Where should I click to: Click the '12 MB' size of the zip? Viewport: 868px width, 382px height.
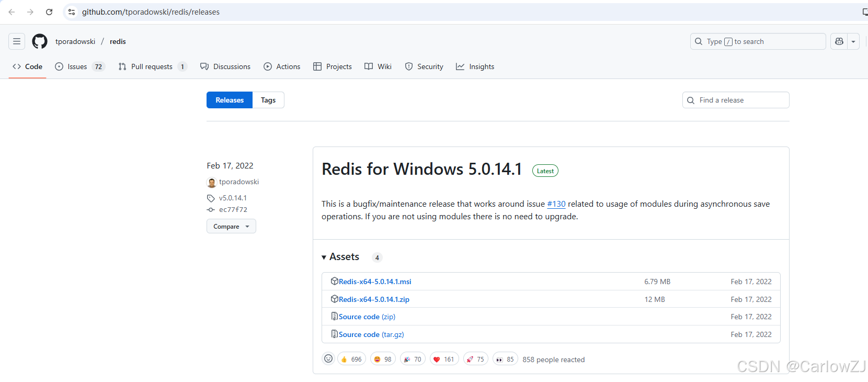[x=655, y=299]
